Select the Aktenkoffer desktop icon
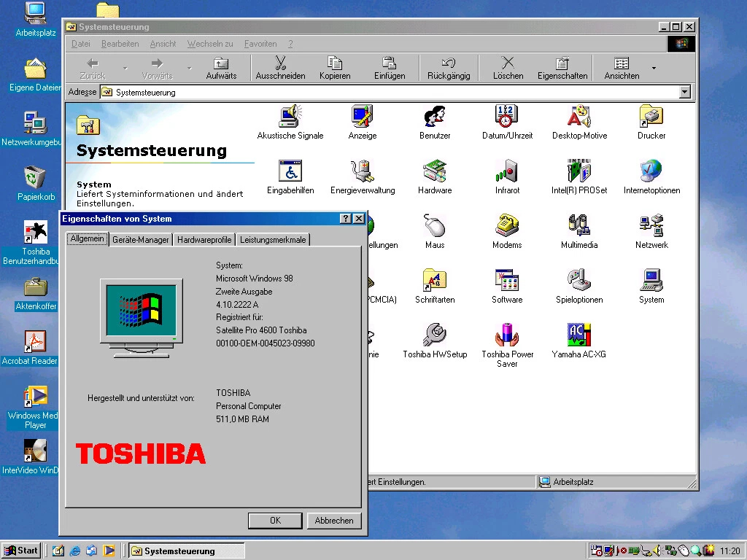Viewport: 747px width, 560px height. 36,294
